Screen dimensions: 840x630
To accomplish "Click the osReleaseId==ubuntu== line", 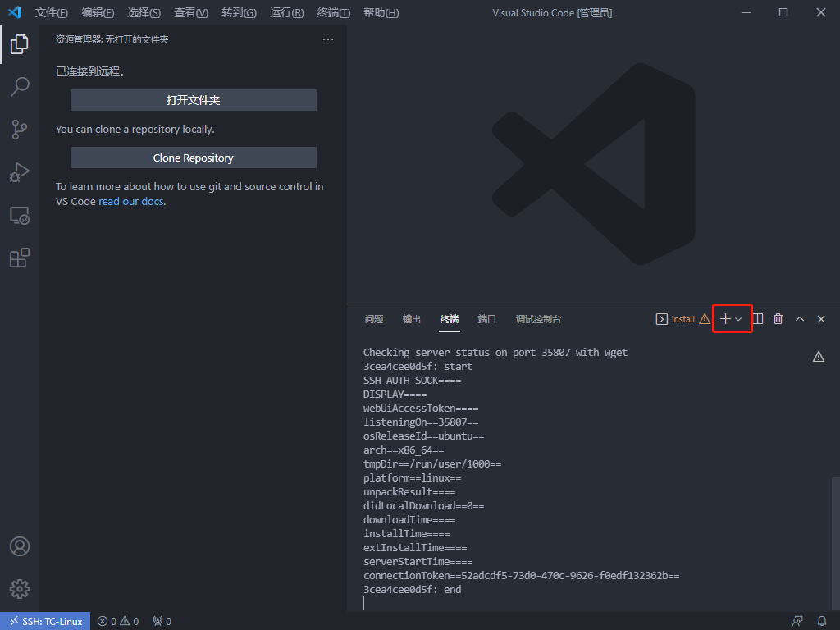I will 423,436.
